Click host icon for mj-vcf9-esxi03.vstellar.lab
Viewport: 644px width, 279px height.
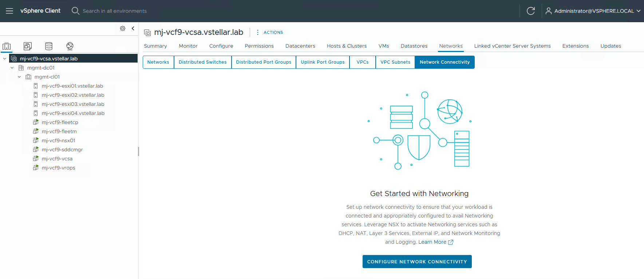[36, 104]
